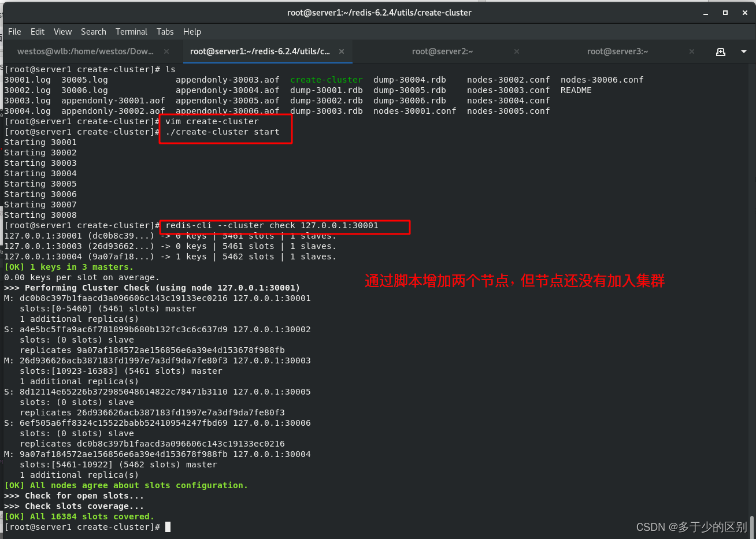The width and height of the screenshot is (756, 539).
Task: Click '[OK] 1 keys in 3 masters.' line
Action: point(69,267)
